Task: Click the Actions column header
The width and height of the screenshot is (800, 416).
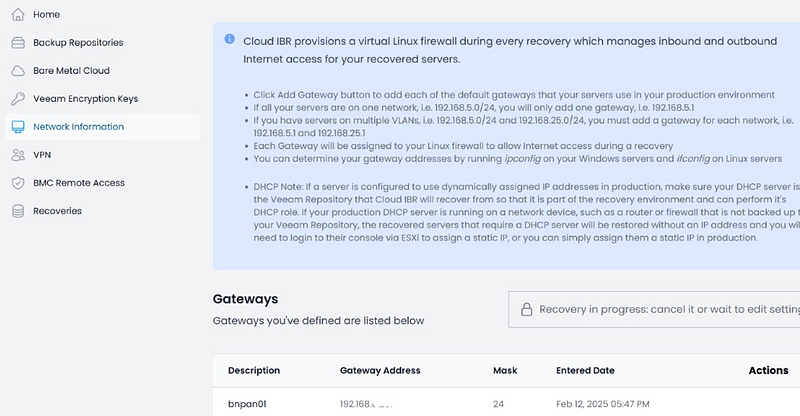Action: point(768,370)
